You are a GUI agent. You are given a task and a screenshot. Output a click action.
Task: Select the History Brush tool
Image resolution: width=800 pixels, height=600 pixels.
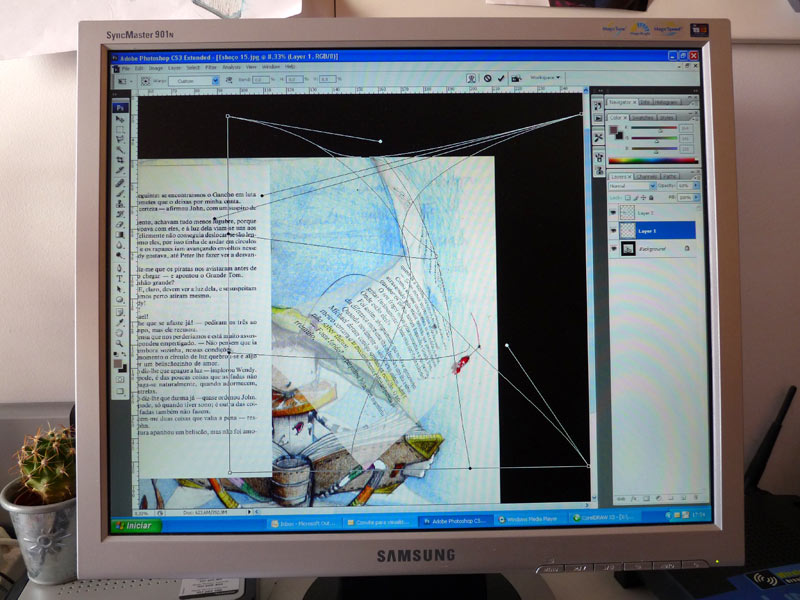(x=119, y=214)
